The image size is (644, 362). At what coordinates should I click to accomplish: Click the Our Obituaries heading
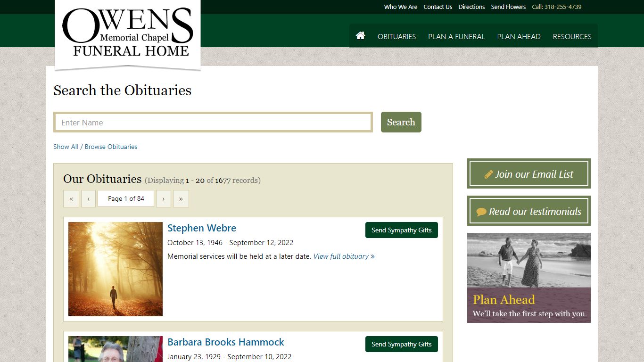[x=102, y=179]
